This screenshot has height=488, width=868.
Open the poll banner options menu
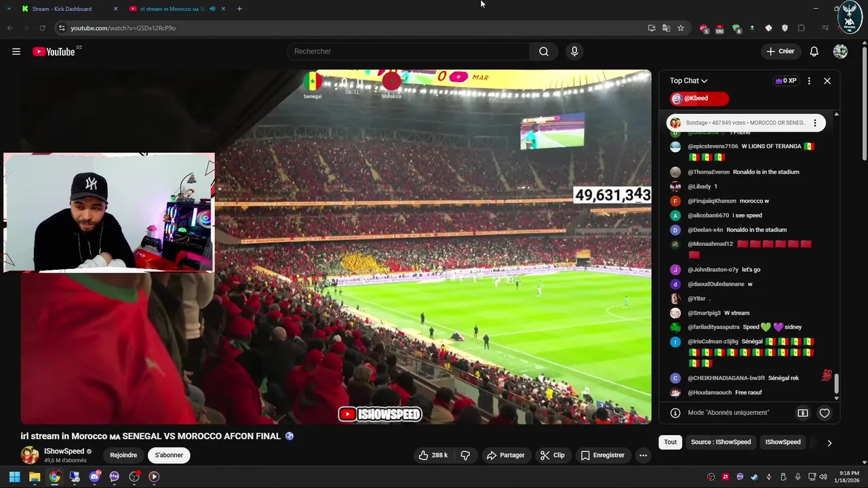tap(815, 123)
